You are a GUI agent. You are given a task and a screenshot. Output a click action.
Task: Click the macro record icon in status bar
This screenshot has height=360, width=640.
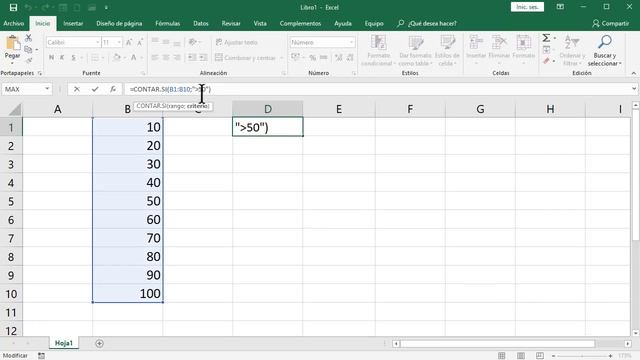click(41, 356)
